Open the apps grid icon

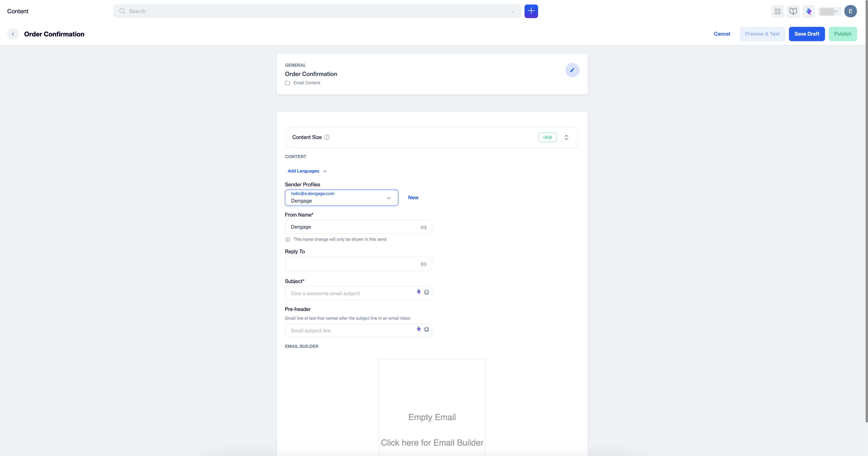coord(777,11)
